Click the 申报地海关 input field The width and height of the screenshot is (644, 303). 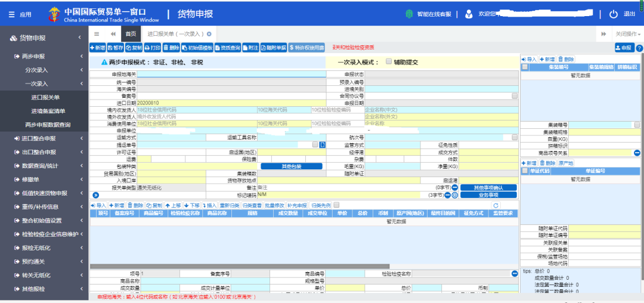coord(231,75)
